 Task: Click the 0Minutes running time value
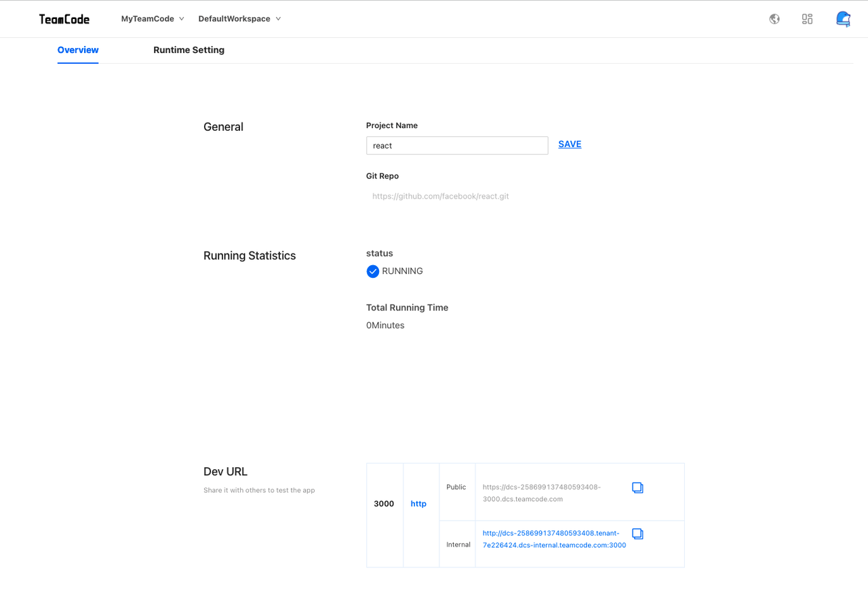tap(385, 325)
